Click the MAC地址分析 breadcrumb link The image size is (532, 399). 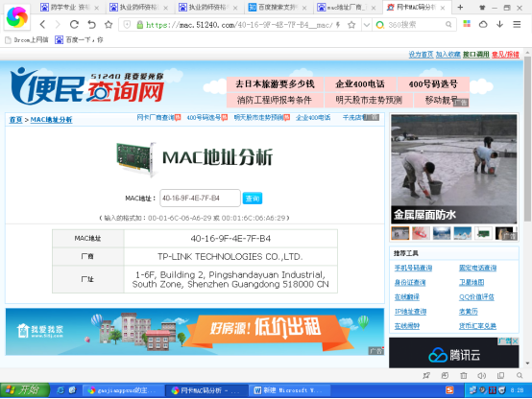tap(51, 119)
